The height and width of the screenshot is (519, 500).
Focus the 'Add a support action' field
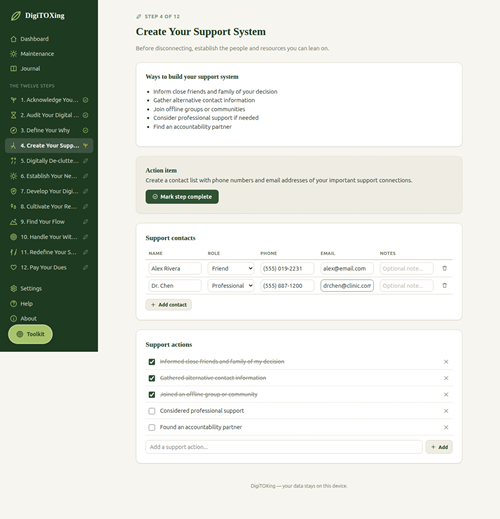(284, 447)
